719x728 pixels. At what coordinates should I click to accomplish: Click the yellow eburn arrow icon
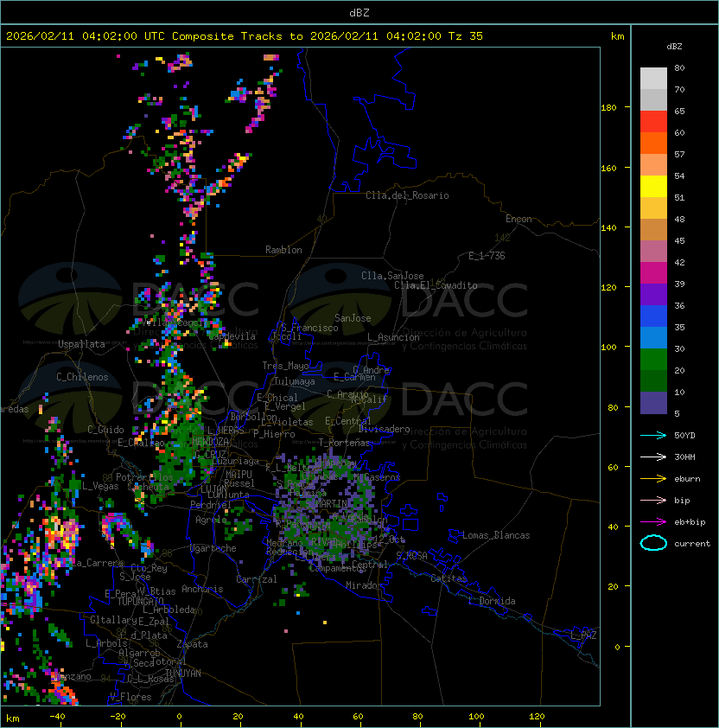click(x=653, y=479)
